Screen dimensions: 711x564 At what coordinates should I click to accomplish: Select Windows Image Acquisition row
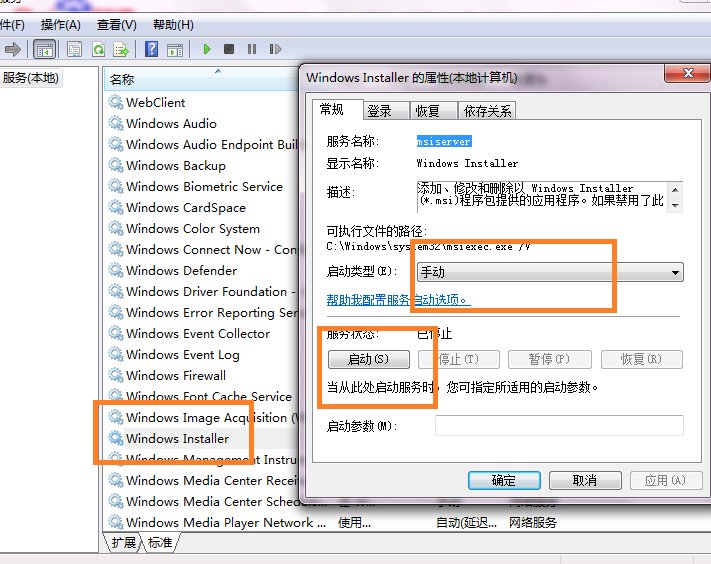[204, 418]
